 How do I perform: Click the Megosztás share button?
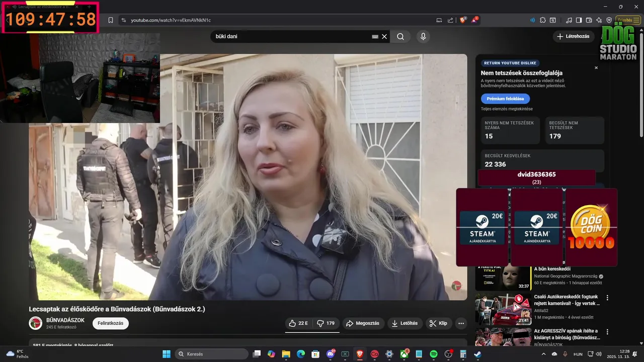pos(363,323)
